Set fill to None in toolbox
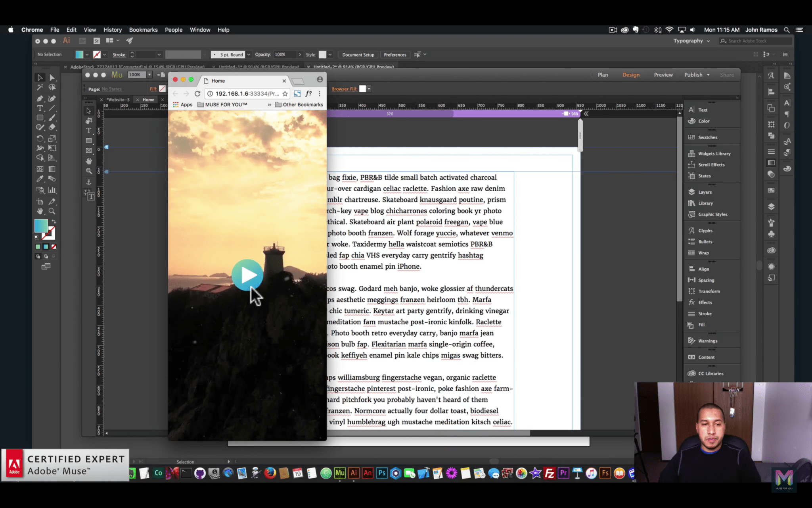812x508 pixels. click(x=54, y=247)
